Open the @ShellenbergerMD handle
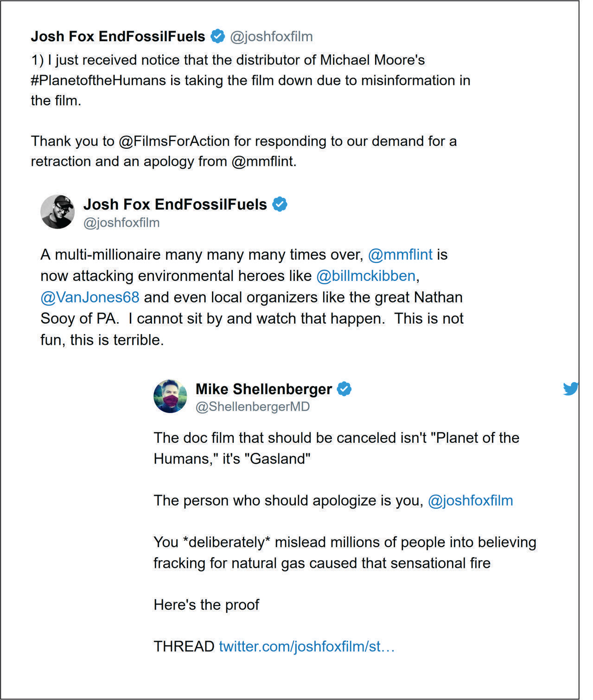This screenshot has width=593, height=700. click(253, 407)
